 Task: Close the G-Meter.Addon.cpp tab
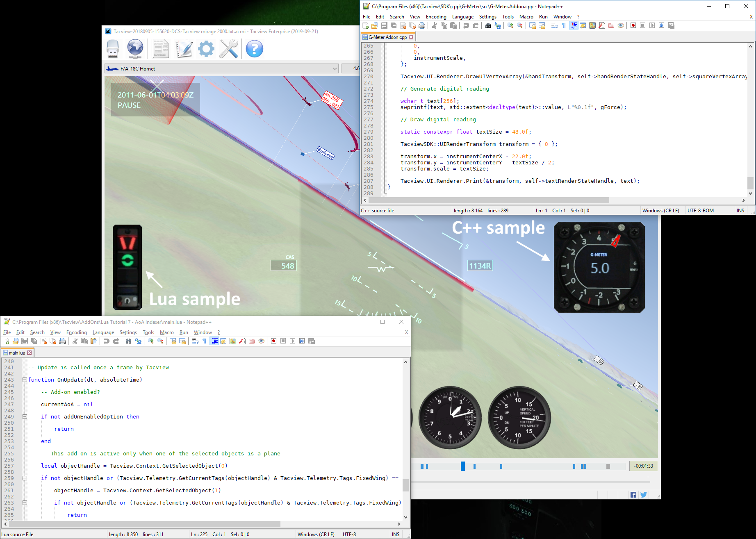tap(411, 37)
